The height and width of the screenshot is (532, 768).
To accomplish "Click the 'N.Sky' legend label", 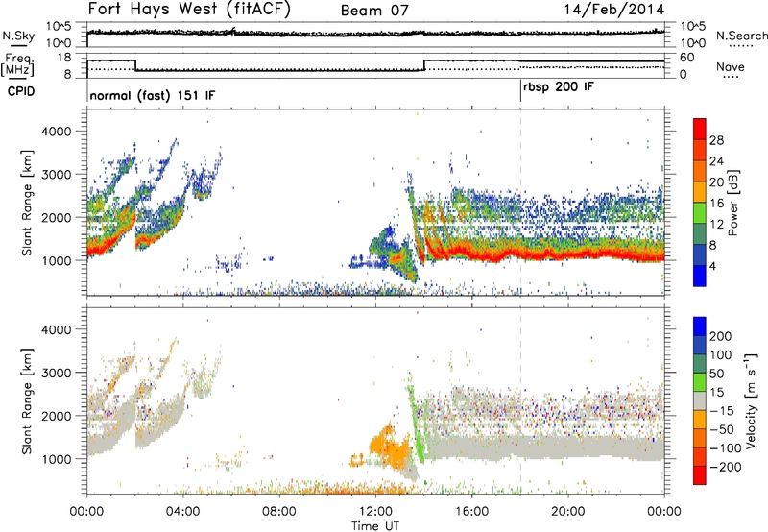I will click(18, 36).
